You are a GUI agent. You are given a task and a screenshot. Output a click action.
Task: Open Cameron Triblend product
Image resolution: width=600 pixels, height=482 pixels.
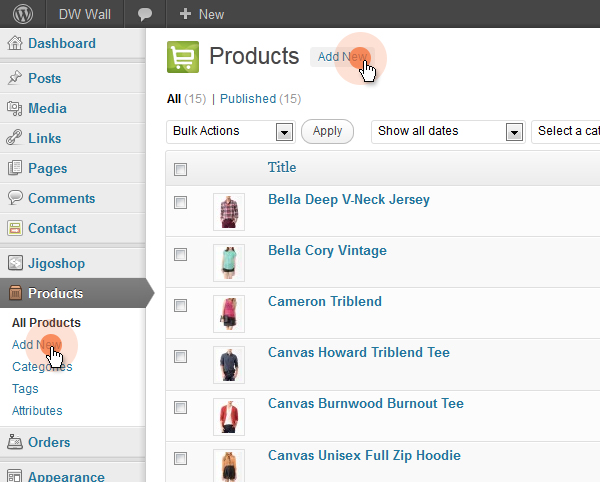(325, 301)
